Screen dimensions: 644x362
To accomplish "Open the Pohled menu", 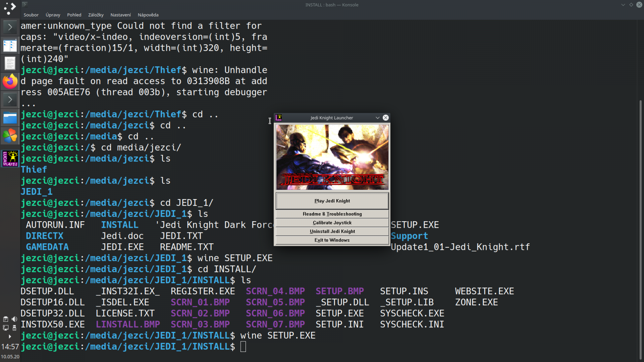I will point(74,14).
